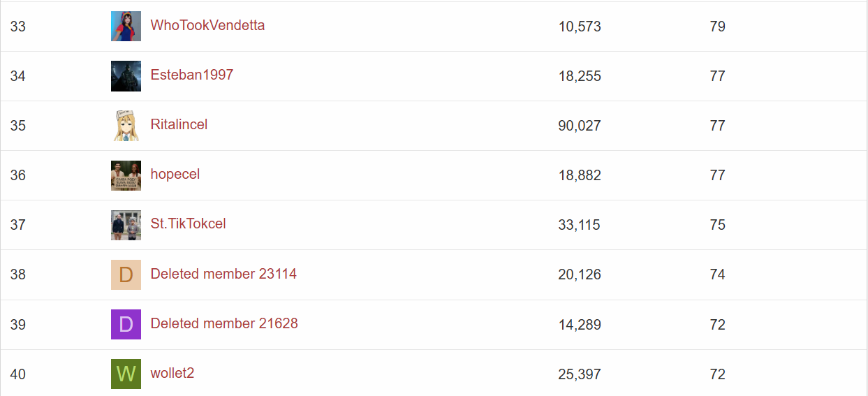Open WhoTookVendetta's avatar image
This screenshot has width=868, height=396.
[126, 27]
